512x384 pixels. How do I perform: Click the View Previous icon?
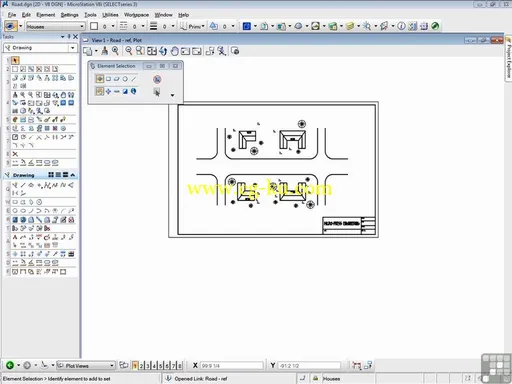(x=185, y=51)
